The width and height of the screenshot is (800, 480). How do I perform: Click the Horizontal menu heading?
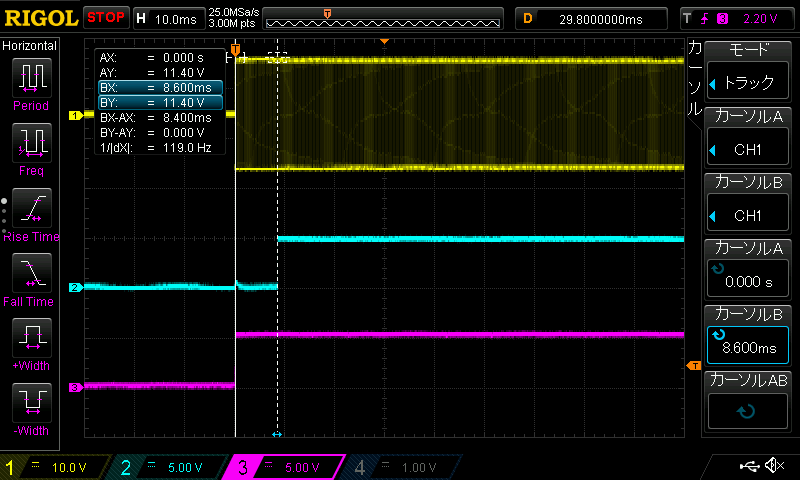tap(30, 46)
